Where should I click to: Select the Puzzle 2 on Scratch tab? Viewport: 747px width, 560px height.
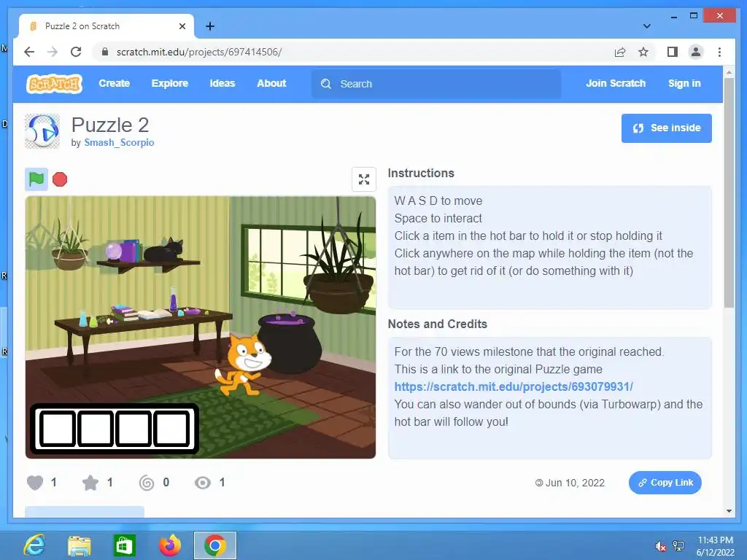pos(107,26)
